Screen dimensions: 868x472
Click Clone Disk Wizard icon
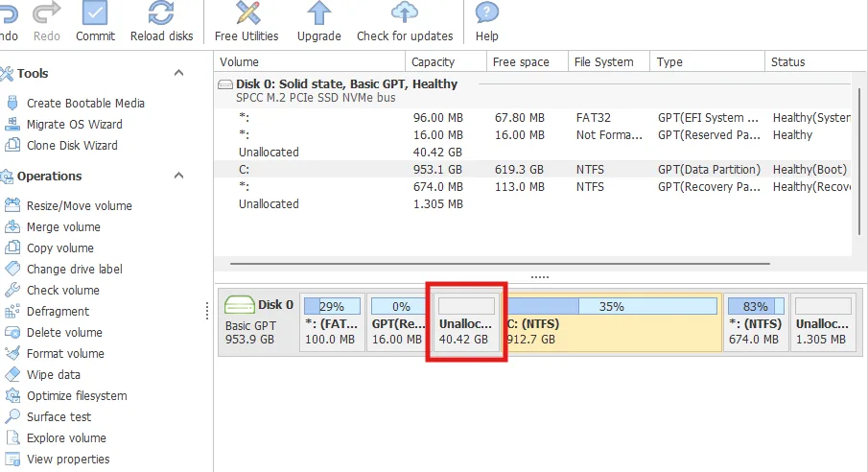click(12, 145)
